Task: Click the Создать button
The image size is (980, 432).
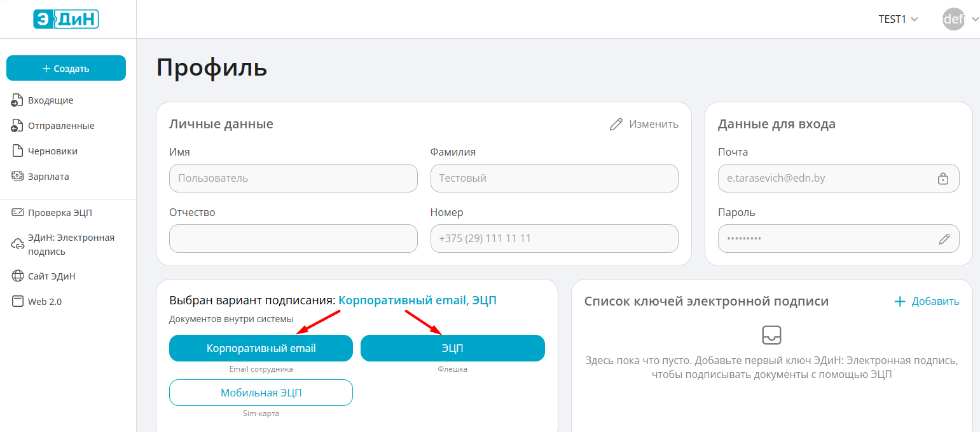Action: [x=66, y=68]
